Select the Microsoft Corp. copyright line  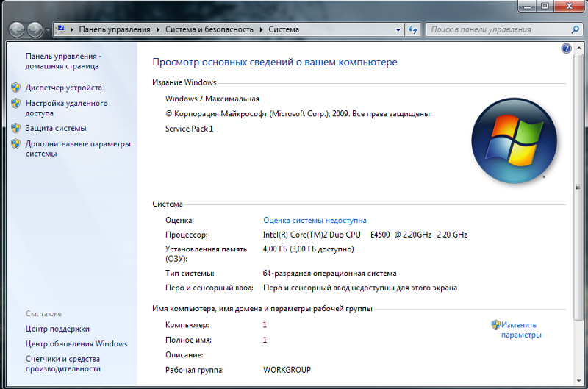pos(298,114)
